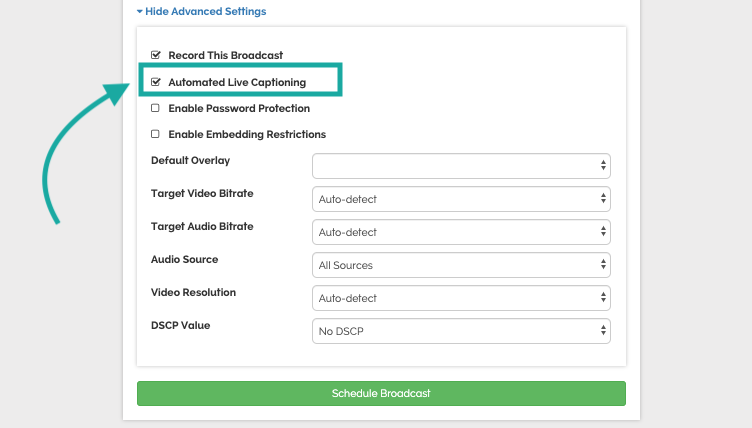Open the Target Video Bitrate dropdown

click(461, 199)
